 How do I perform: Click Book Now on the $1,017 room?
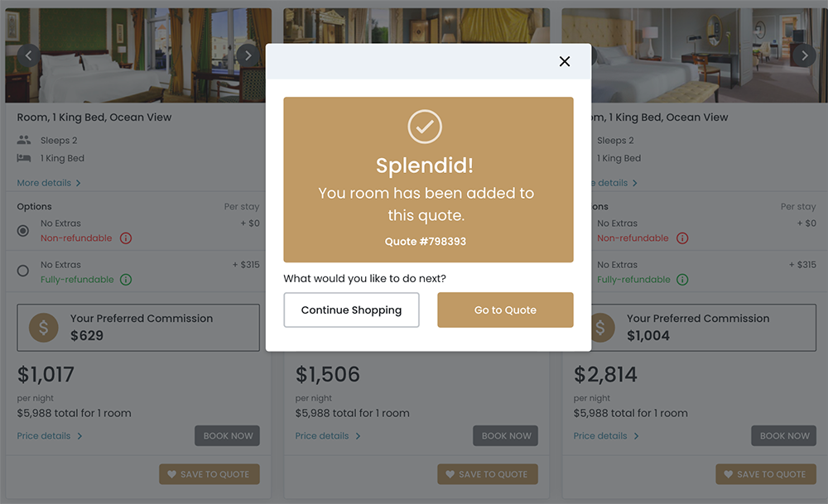(x=227, y=436)
